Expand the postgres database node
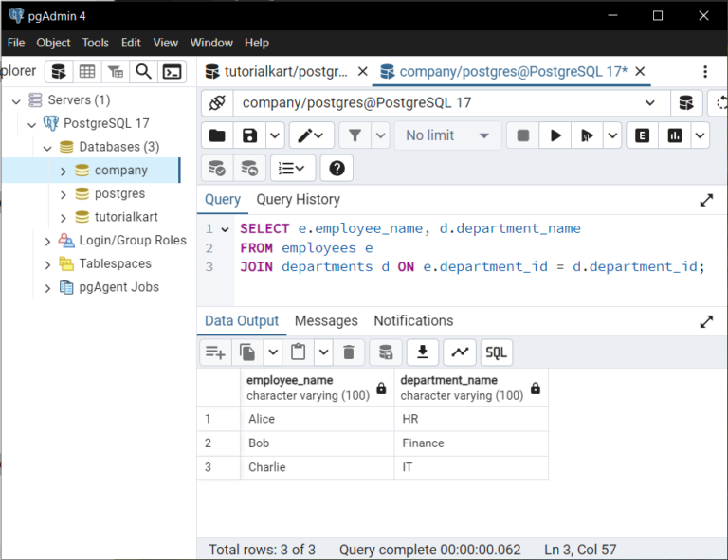 tap(64, 194)
